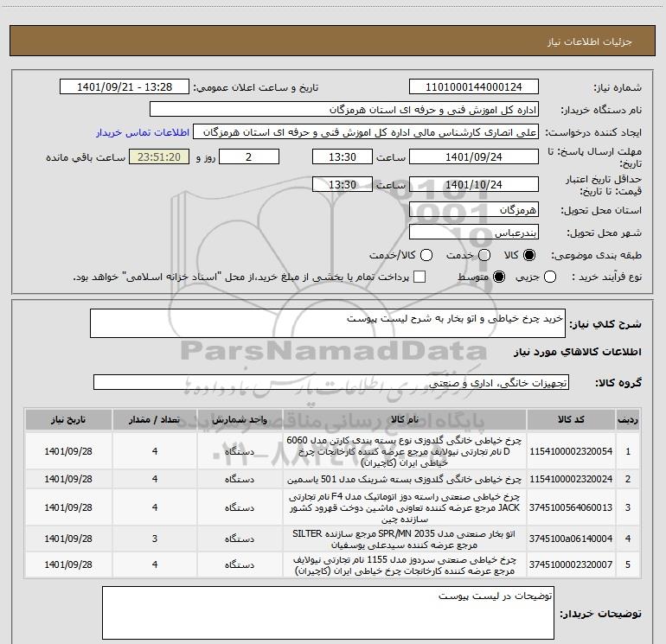The image size is (666, 644).
Task: Click the JACK F4 industrial sewing item
Action: 405,507
